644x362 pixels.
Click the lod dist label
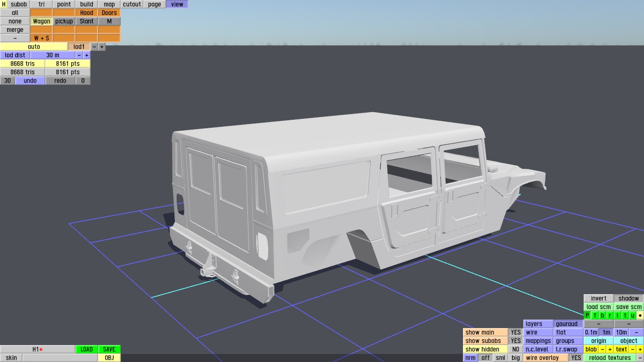coord(15,55)
